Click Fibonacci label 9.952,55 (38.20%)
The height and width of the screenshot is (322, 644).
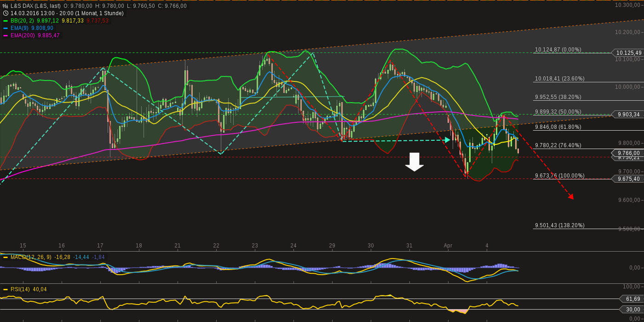coord(558,97)
